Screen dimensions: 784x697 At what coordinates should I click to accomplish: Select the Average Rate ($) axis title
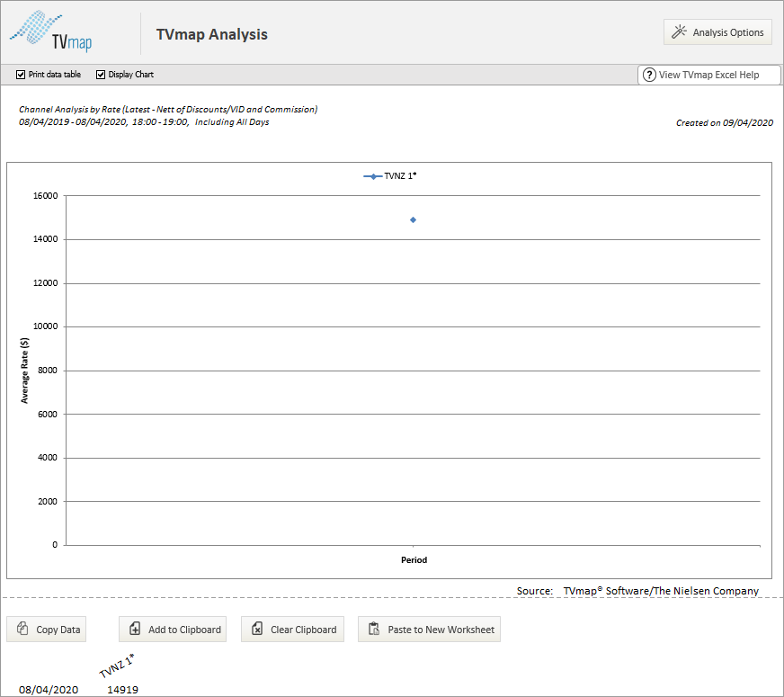[24, 371]
